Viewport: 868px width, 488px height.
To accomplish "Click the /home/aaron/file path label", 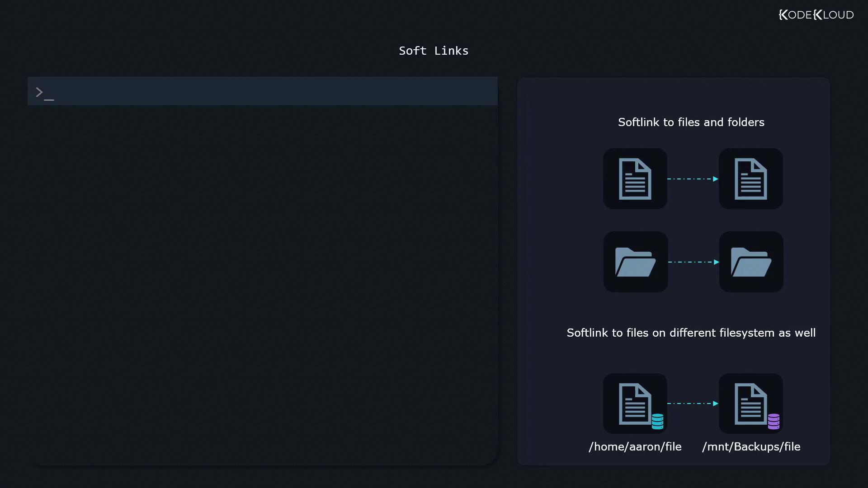I will point(635,446).
